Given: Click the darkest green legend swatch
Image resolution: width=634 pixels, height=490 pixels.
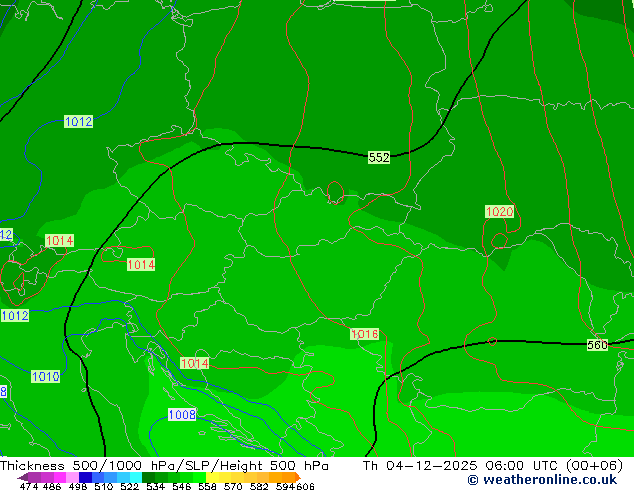Looking at the screenshot, I should pos(148,477).
